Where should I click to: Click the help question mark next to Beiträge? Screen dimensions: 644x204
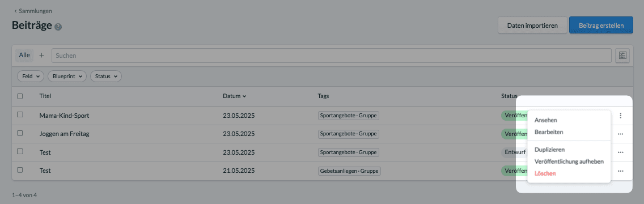click(58, 27)
